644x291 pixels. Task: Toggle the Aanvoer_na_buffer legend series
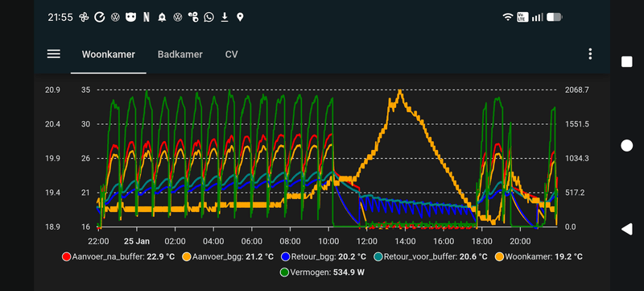[x=118, y=257]
